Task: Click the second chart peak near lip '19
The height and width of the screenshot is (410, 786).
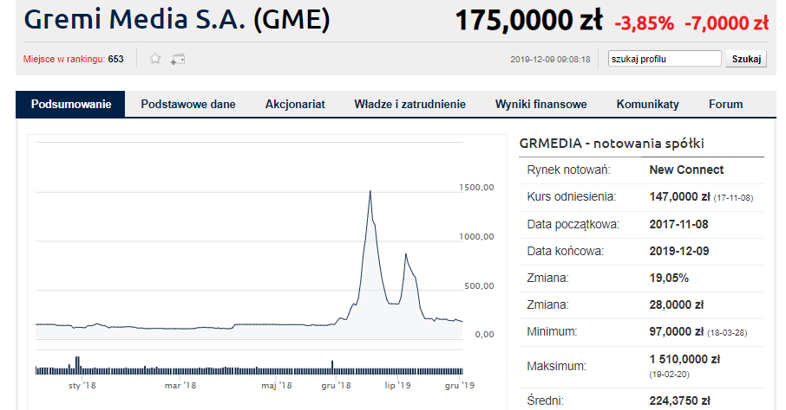Action: 406,255
